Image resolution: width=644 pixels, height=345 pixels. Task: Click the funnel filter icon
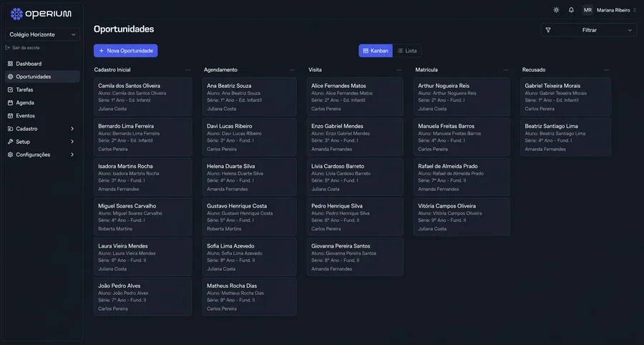tap(548, 30)
